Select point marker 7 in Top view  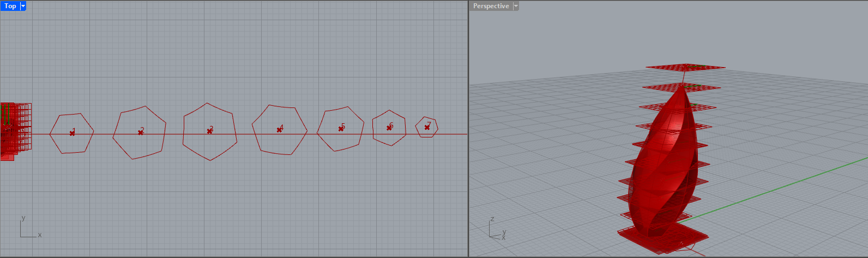(427, 127)
